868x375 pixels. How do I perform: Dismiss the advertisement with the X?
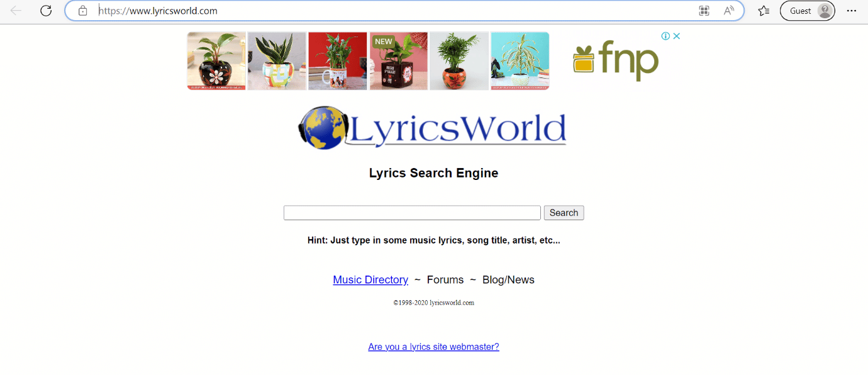pos(676,36)
